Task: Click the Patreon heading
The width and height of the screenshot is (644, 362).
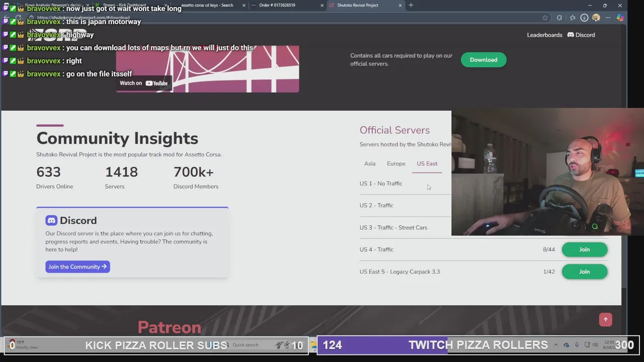Action: coord(170,327)
